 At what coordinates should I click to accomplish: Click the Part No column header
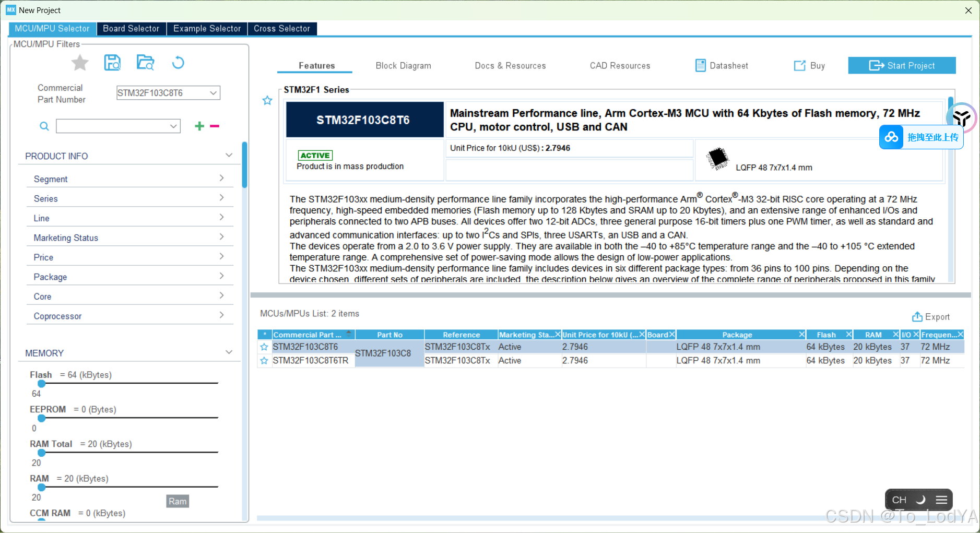389,335
